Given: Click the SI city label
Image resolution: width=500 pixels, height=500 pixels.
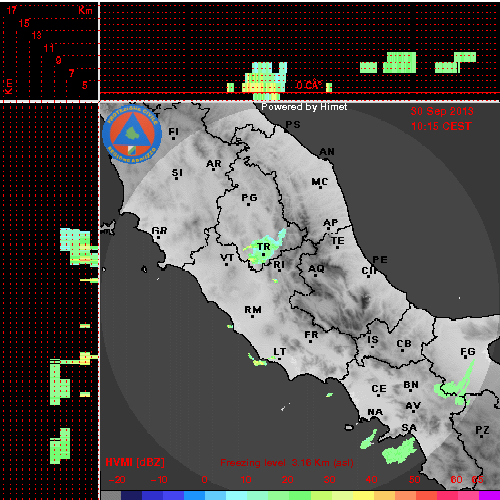Looking at the screenshot, I should [177, 173].
